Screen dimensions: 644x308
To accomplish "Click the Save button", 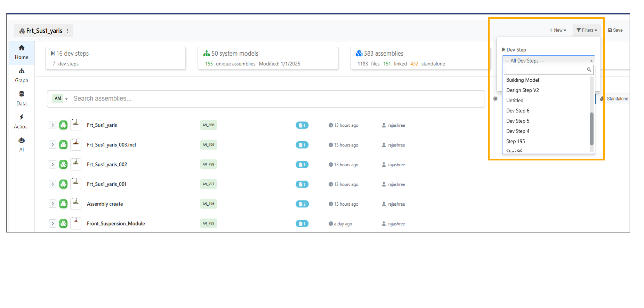I will tap(615, 30).
